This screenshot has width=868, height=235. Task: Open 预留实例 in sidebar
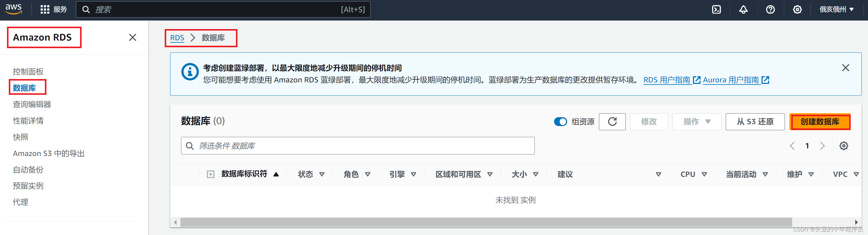(x=28, y=186)
